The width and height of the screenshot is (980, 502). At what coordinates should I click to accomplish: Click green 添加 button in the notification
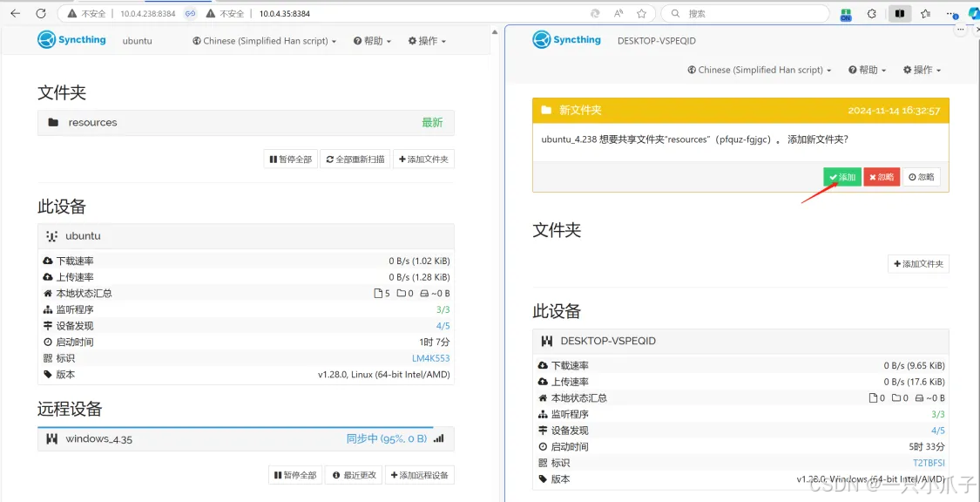[841, 177]
